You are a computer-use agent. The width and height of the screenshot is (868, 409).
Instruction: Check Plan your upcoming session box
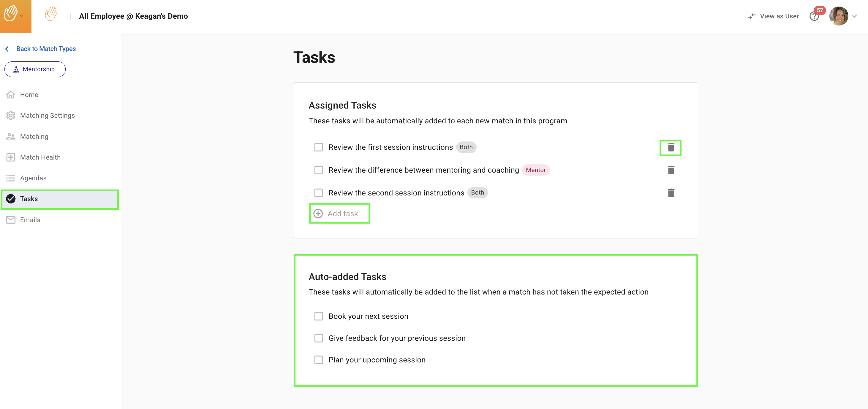(x=318, y=360)
